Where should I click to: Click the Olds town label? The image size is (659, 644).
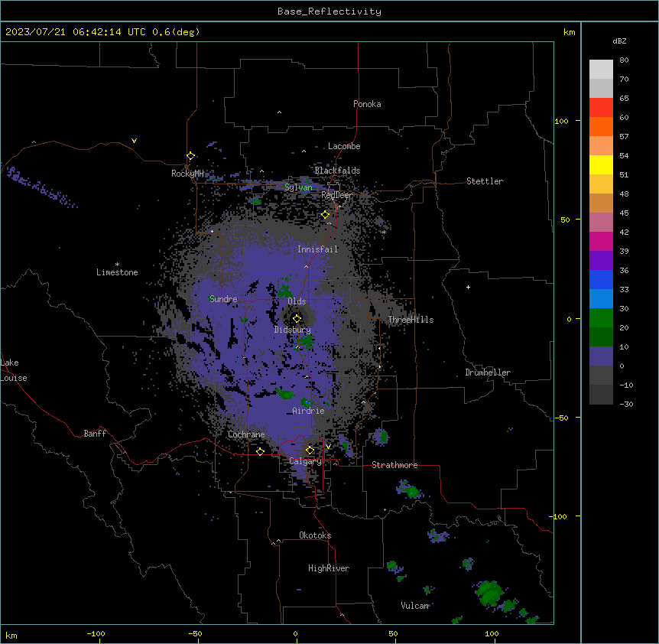(297, 301)
